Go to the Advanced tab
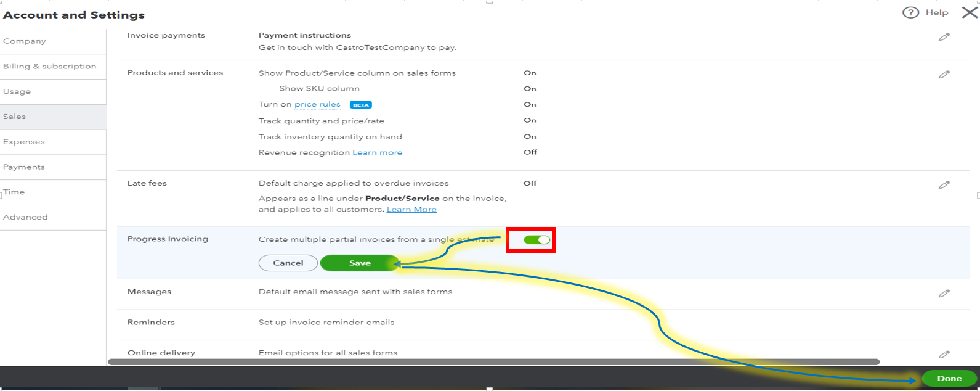This screenshot has width=980, height=391. 53,218
